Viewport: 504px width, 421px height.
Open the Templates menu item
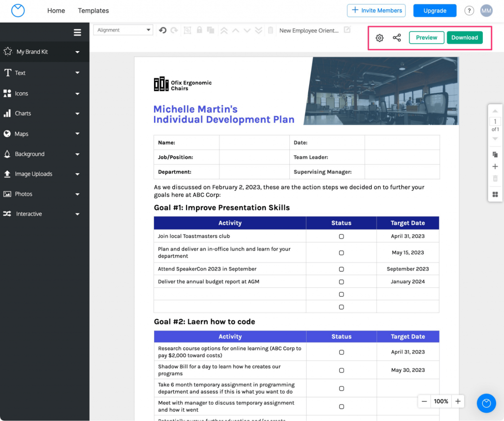click(93, 11)
